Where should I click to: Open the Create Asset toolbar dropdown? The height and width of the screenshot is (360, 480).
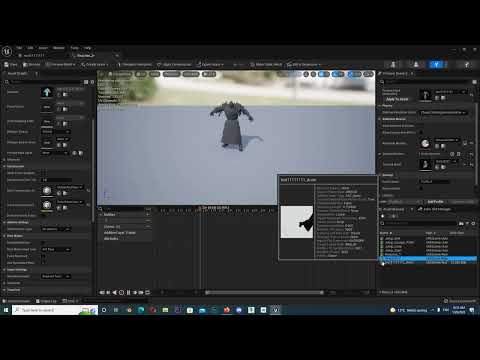click(94, 65)
